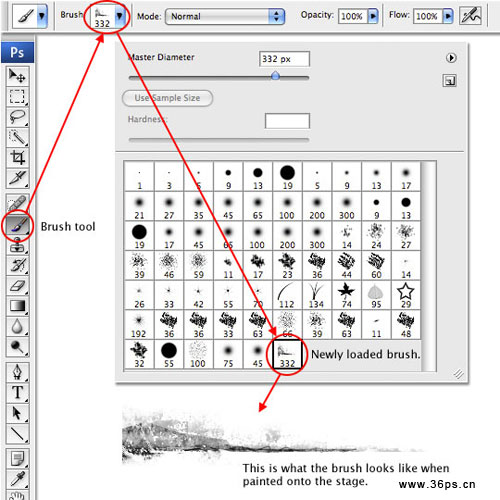
Task: Click the Master Diameter slider handle
Action: 275,76
